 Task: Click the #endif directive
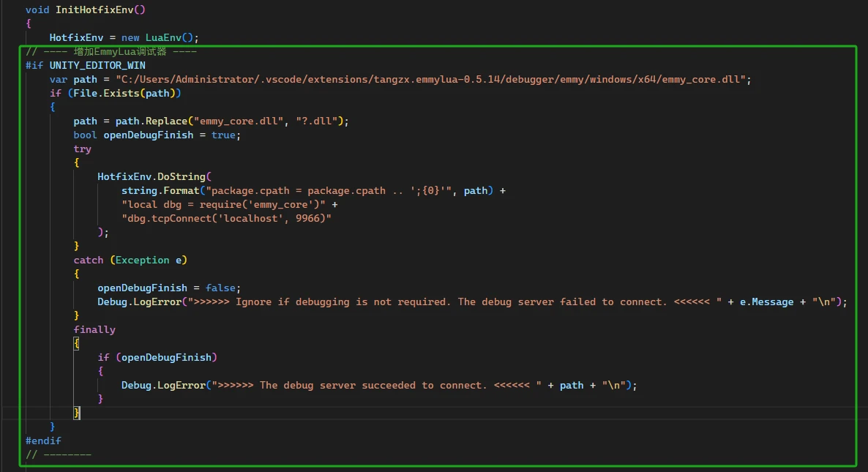tap(43, 441)
